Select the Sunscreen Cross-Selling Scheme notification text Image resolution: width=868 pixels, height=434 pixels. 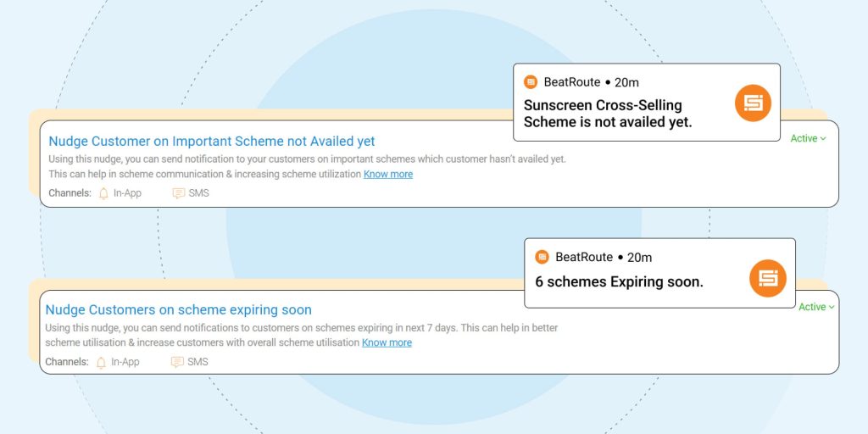click(607, 114)
